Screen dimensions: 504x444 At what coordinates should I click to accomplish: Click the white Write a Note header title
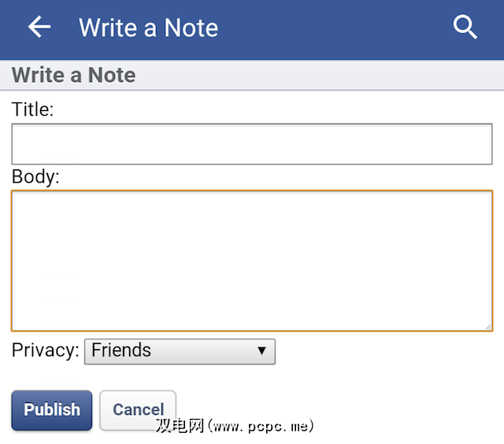148,28
